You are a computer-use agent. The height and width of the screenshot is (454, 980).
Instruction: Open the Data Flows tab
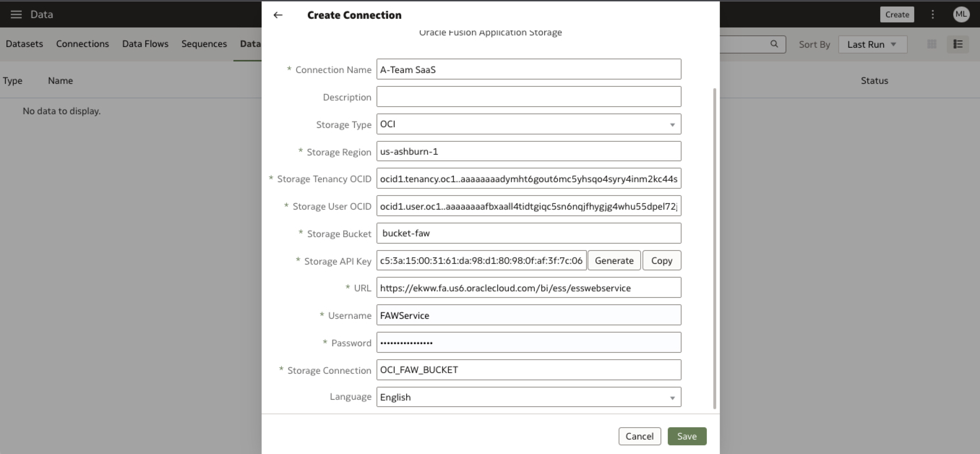coord(145,44)
